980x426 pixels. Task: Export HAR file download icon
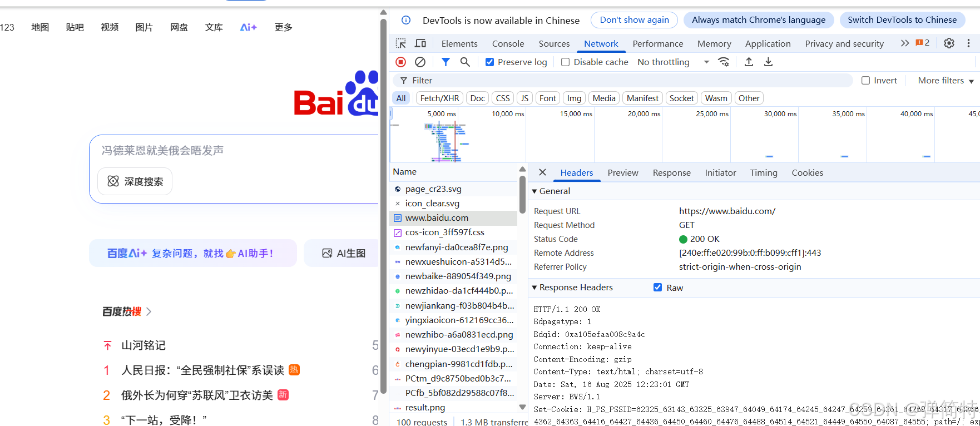click(x=768, y=62)
